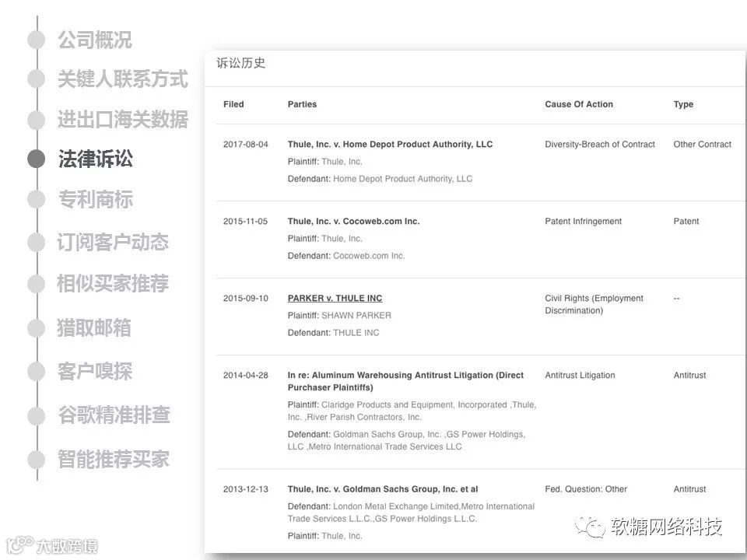Click the 诉讼历史 panel title
This screenshot has height=560, width=747.
240,63
